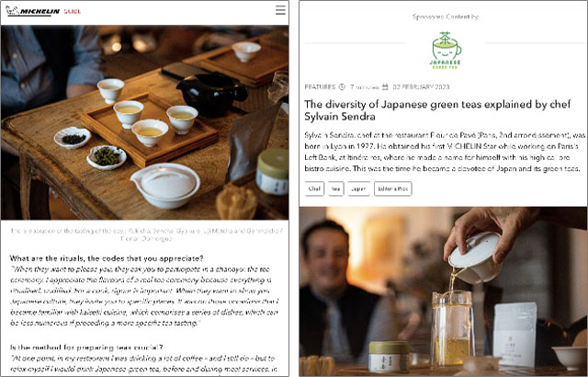Click the Michelin Guide logo
This screenshot has width=588, height=377.
[43, 11]
